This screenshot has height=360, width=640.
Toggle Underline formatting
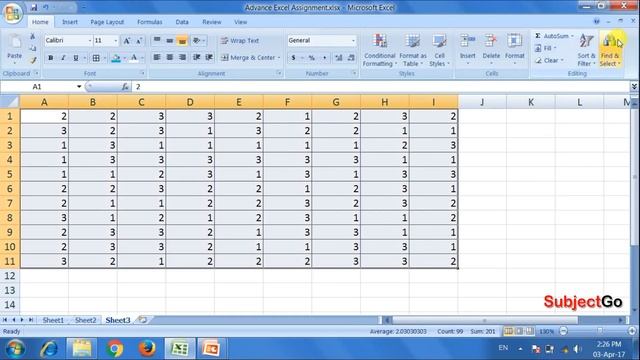coord(76,58)
